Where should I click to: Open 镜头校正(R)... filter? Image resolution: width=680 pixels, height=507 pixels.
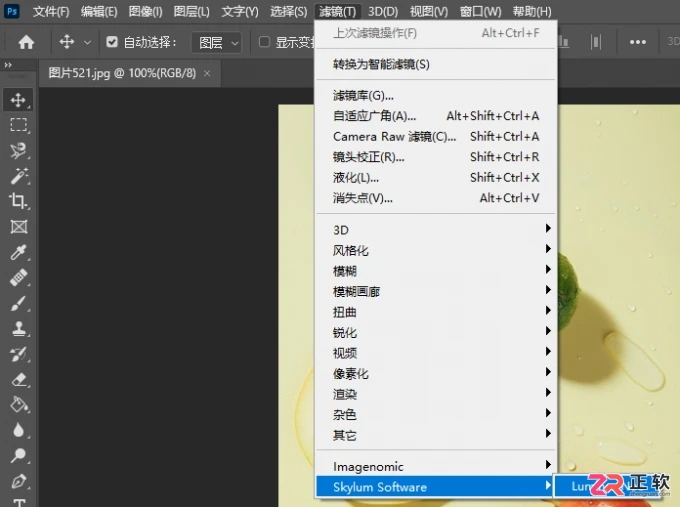click(x=436, y=157)
